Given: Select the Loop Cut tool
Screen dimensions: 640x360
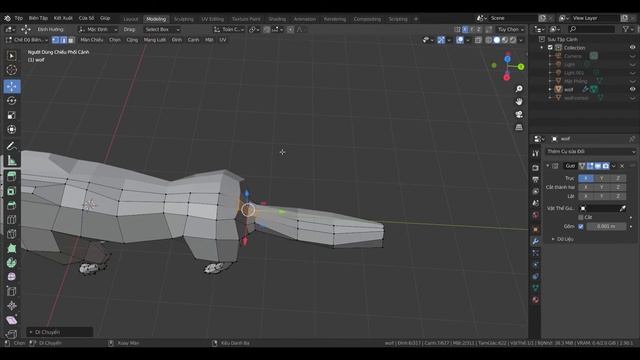Looking at the screenshot, I should click(11, 219).
